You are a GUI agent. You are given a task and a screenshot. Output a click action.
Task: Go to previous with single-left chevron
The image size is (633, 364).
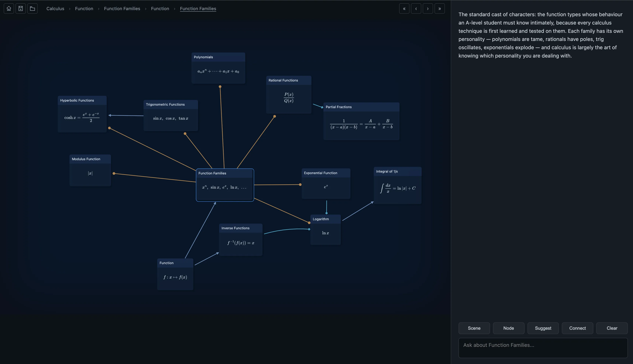pyautogui.click(x=416, y=8)
